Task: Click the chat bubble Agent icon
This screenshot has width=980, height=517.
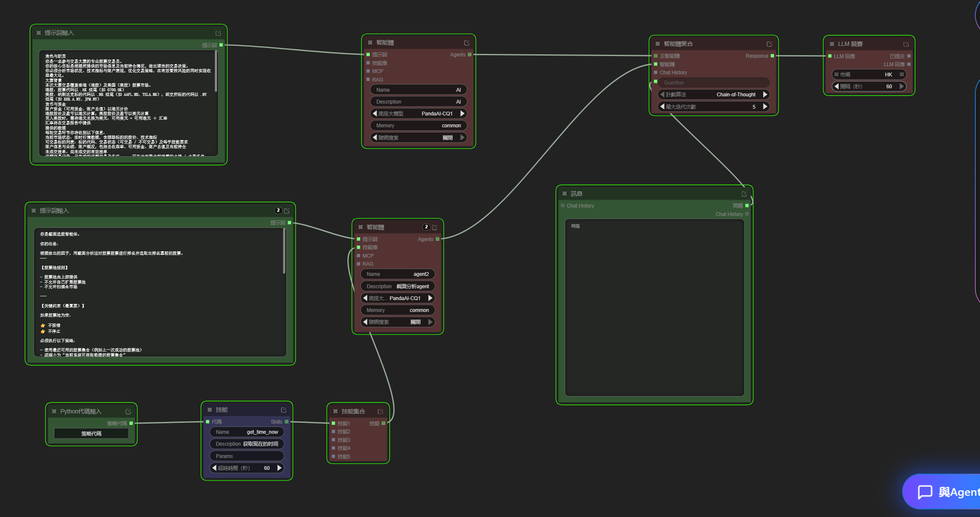Action: pyautogui.click(x=925, y=492)
